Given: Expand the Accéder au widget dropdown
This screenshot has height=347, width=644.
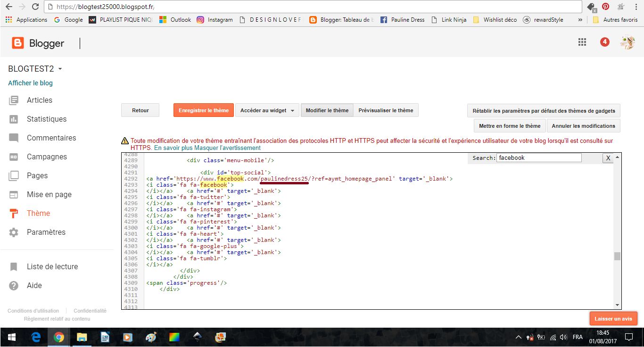Looking at the screenshot, I should point(267,110).
